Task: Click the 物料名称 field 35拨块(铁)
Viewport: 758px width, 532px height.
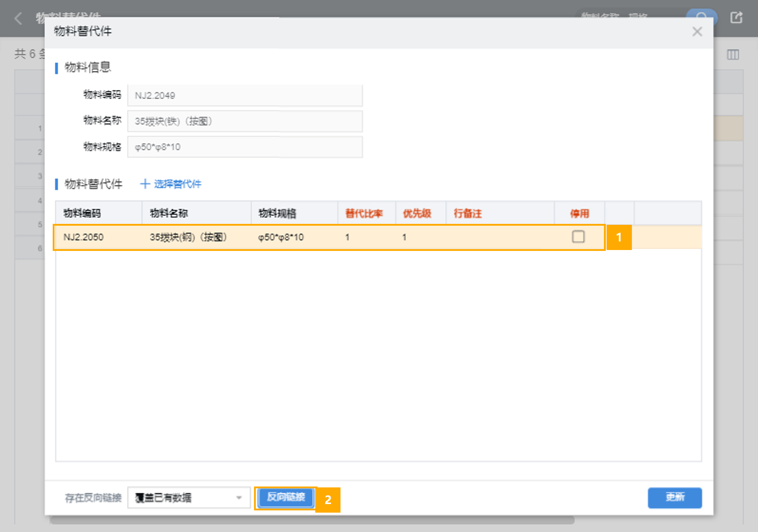Action: (245, 121)
